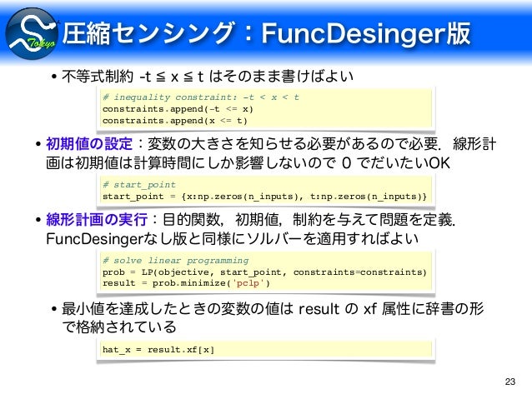Click purple heading '線形計画の実行'

pos(97,219)
